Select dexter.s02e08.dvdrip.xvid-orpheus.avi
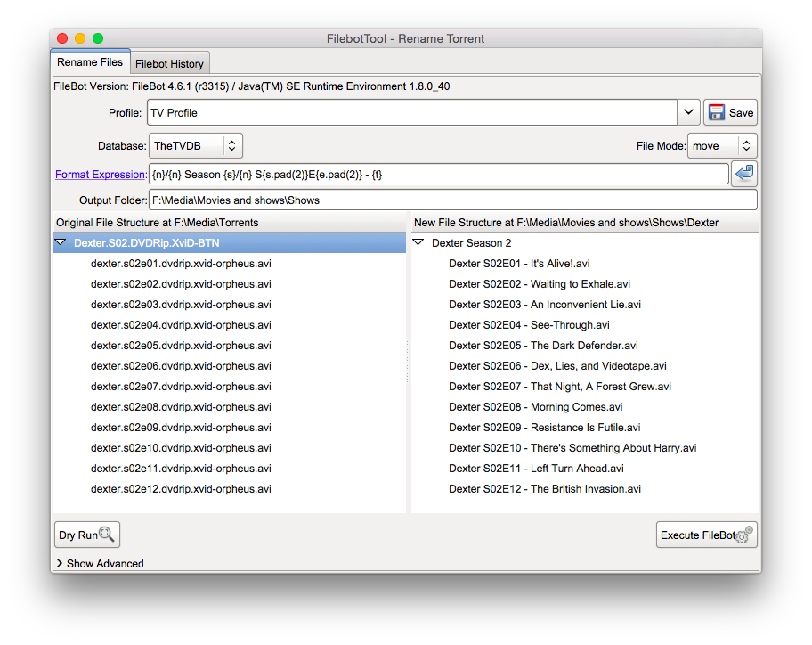This screenshot has height=645, width=812. (181, 407)
